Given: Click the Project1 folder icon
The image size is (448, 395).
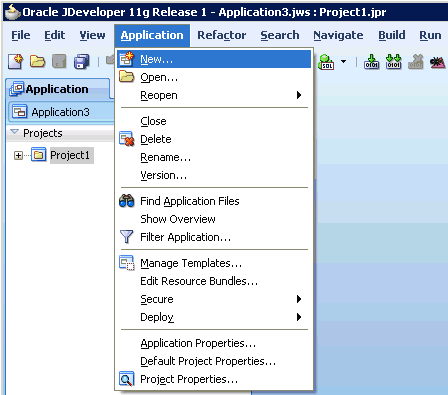Looking at the screenshot, I should click(x=39, y=155).
